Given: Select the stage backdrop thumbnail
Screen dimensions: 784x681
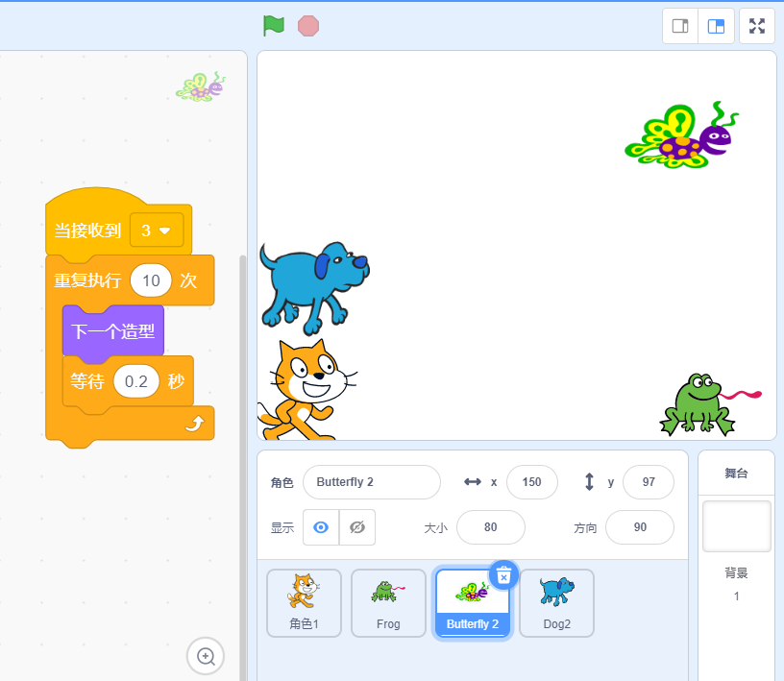Looking at the screenshot, I should (736, 526).
